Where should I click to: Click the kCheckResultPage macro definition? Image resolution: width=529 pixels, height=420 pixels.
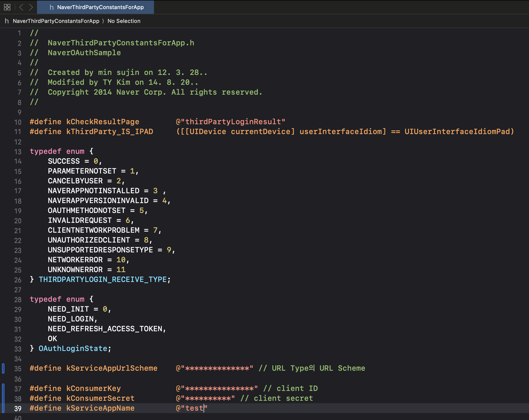coord(103,122)
